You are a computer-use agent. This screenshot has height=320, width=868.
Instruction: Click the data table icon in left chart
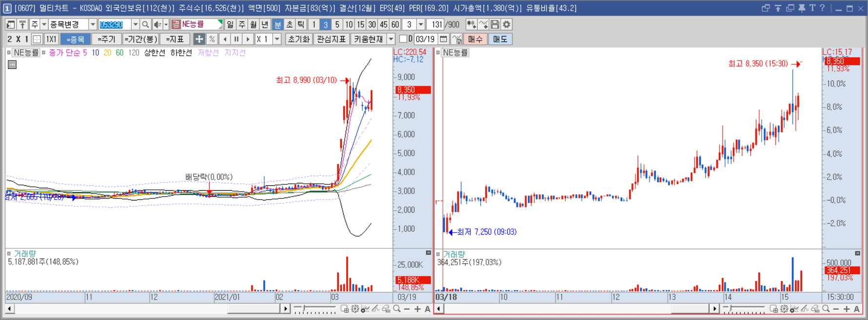pos(12,64)
